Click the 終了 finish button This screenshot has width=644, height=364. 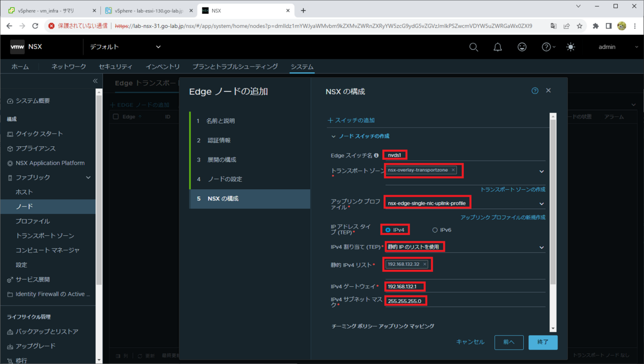coord(543,342)
